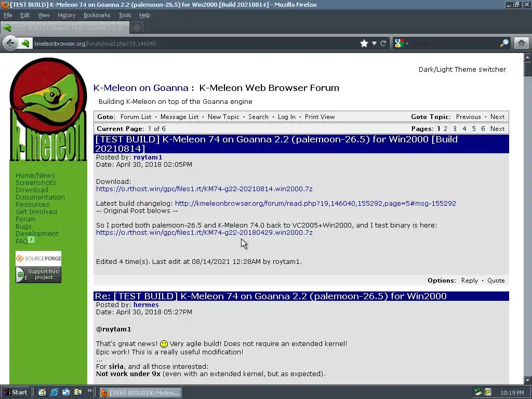Viewport: 532px width, 399px height.
Task: Click Next in the Pages row
Action: [x=497, y=129]
